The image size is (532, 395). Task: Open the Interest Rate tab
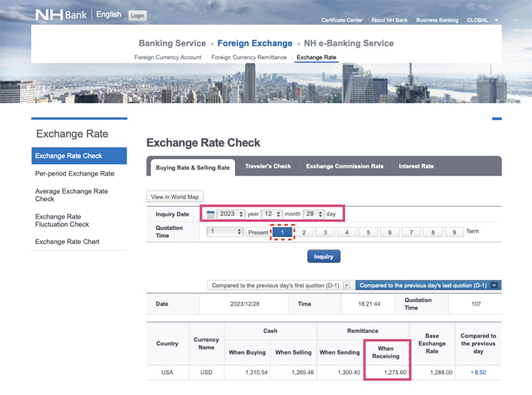click(416, 166)
